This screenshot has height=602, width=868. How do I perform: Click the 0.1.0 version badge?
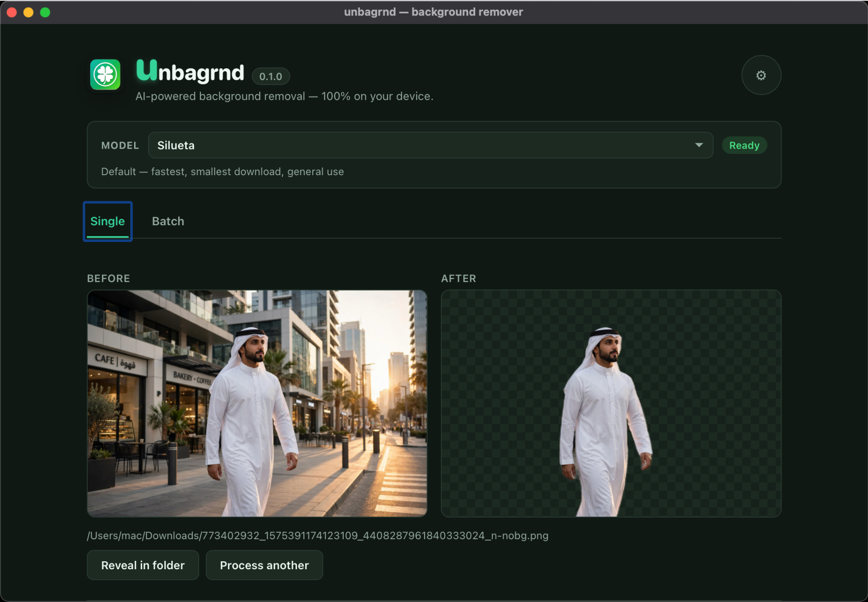pyautogui.click(x=271, y=76)
